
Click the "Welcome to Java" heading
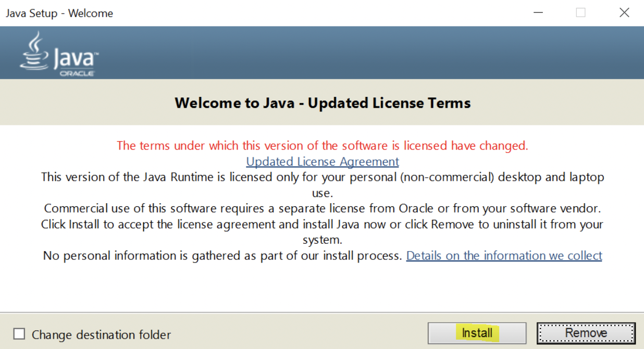pyautogui.click(x=323, y=103)
